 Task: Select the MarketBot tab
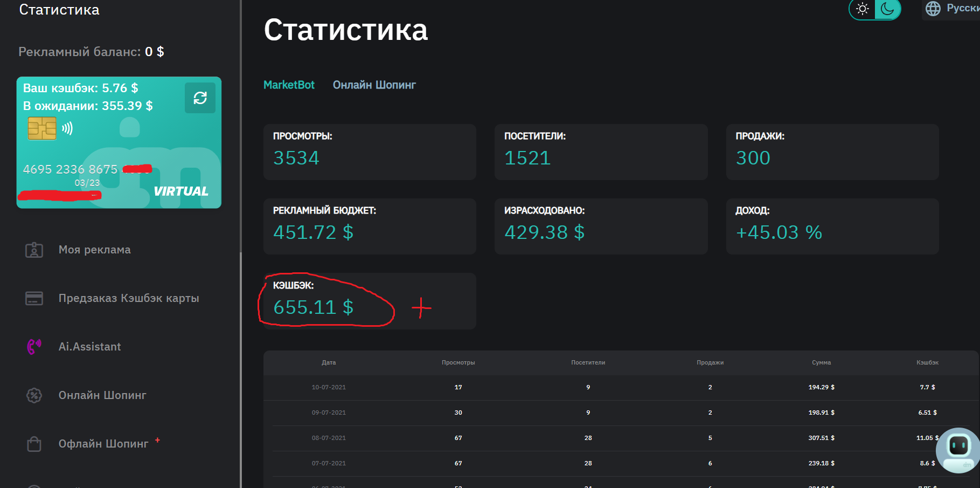[x=289, y=85]
